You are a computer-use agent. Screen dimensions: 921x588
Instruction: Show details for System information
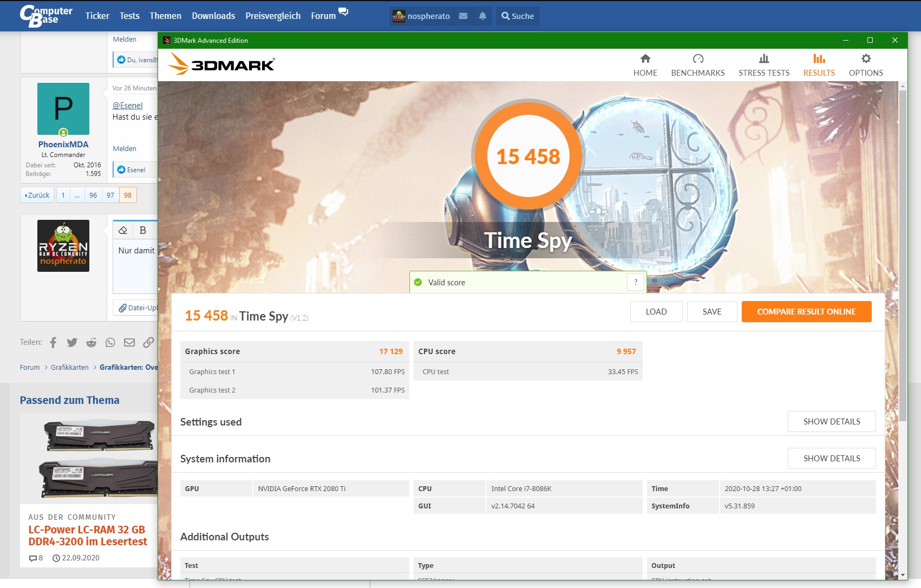click(832, 458)
